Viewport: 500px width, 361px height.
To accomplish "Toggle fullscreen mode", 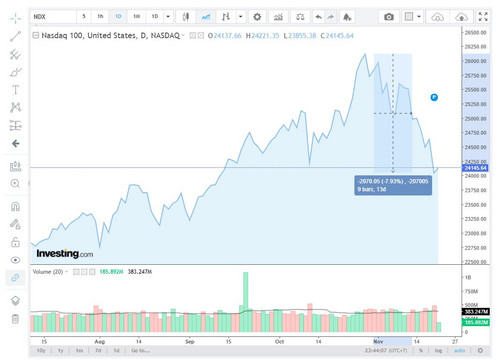I will [483, 17].
